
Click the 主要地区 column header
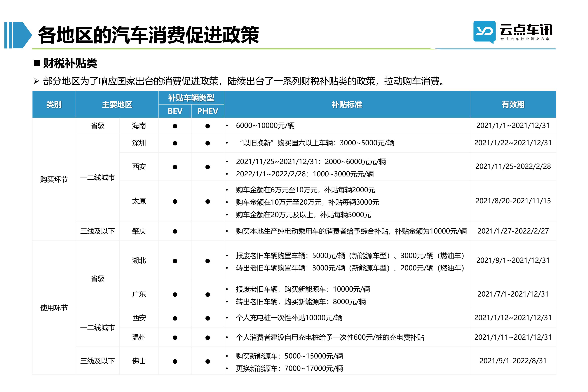click(117, 104)
